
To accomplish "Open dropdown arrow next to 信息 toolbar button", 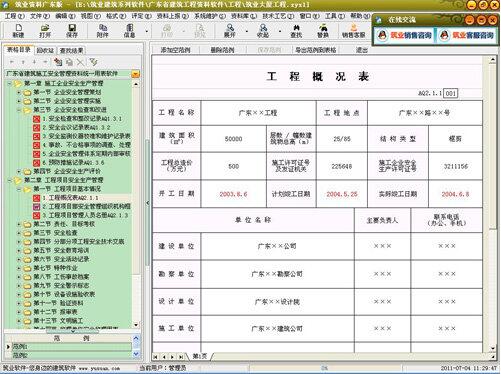I will 147,31.
